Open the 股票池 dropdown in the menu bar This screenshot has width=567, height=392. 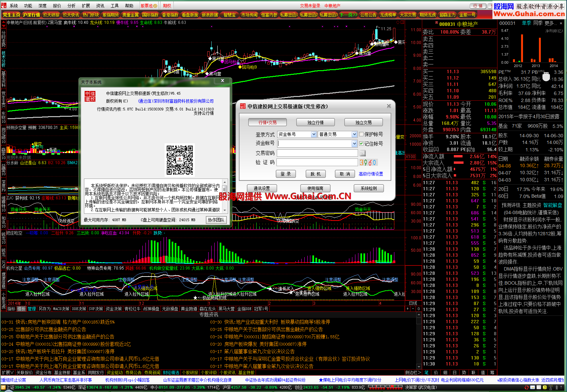click(149, 6)
